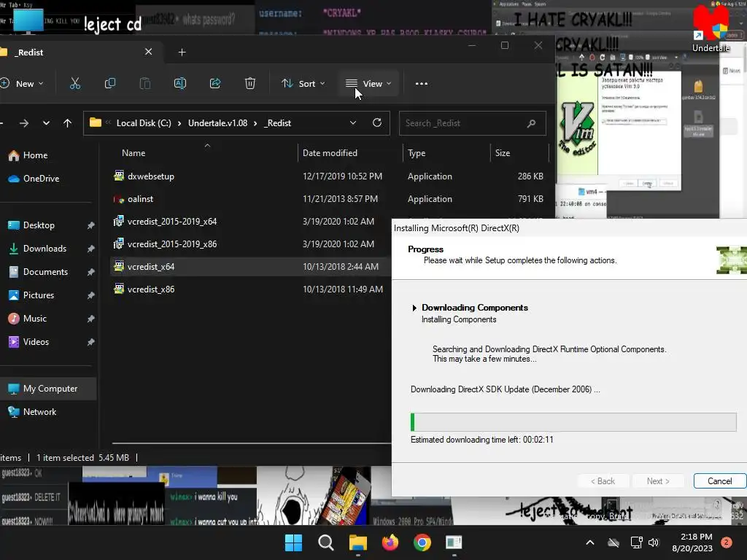Viewport: 747px width, 560px height.
Task: Open recent locations dropdown arrow
Action: (x=46, y=123)
